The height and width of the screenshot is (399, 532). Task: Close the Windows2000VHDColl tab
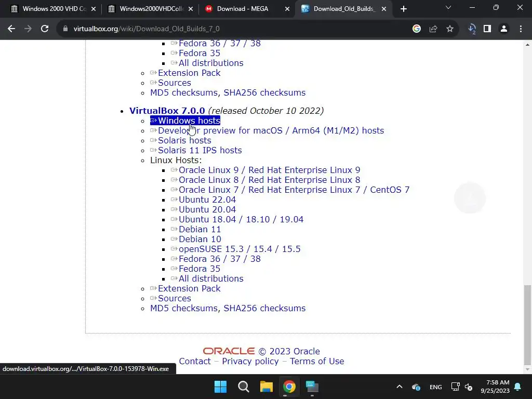pos(191,9)
